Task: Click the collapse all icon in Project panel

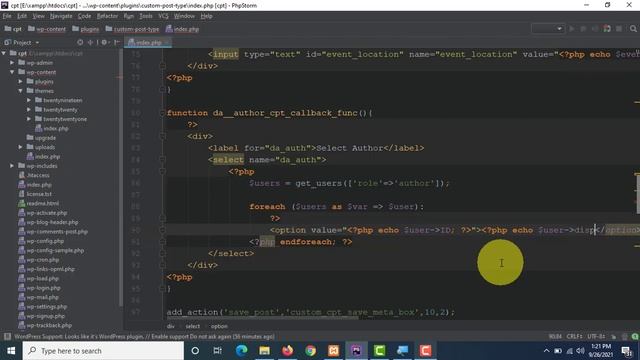Action: pyautogui.click(x=91, y=42)
